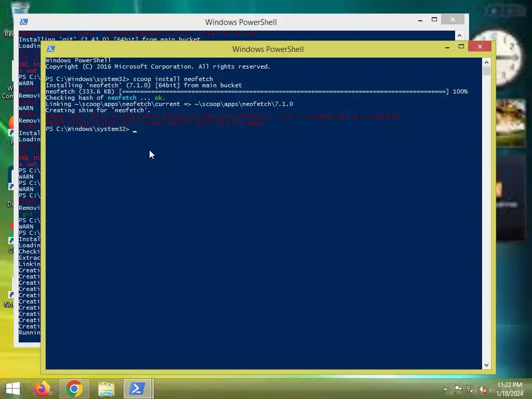Close the front PowerShell window
This screenshot has width=532, height=399.
[480, 46]
